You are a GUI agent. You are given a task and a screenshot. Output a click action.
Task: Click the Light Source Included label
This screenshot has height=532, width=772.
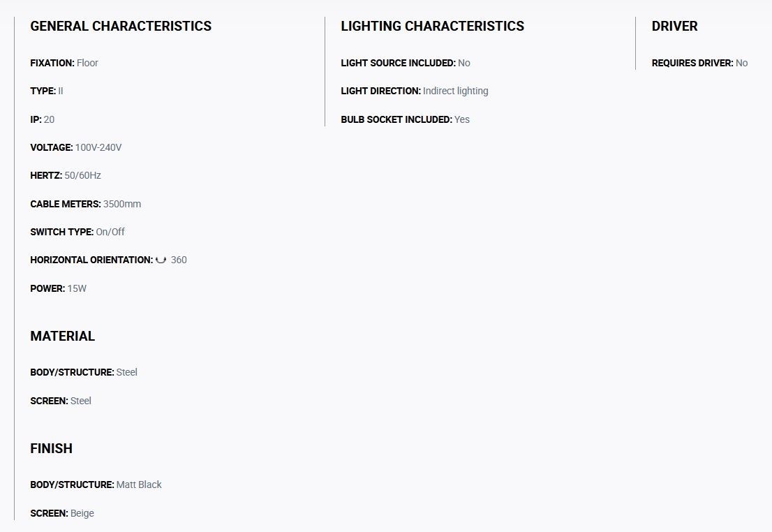(399, 63)
